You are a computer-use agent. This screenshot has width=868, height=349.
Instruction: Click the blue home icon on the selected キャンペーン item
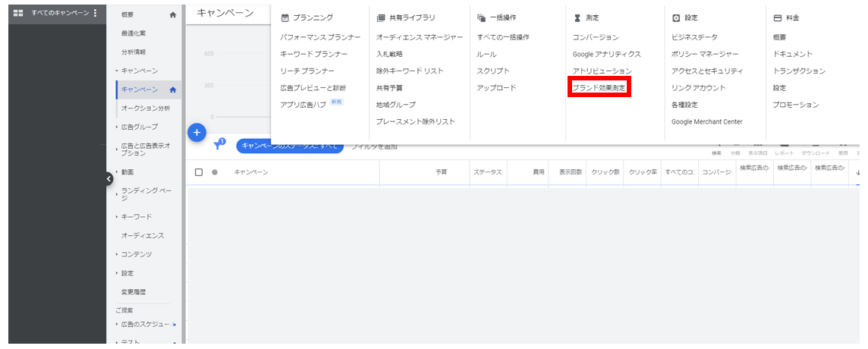[x=173, y=90]
